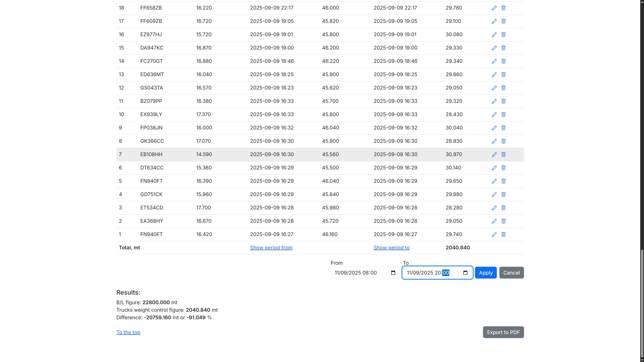Image resolution: width=644 pixels, height=362 pixels.
Task: Open calendar picker in From field
Action: (x=393, y=273)
